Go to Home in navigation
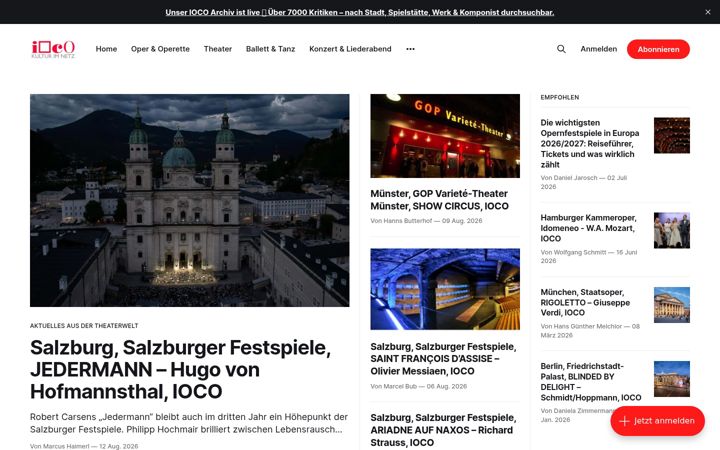This screenshot has width=720, height=450. pos(106,49)
